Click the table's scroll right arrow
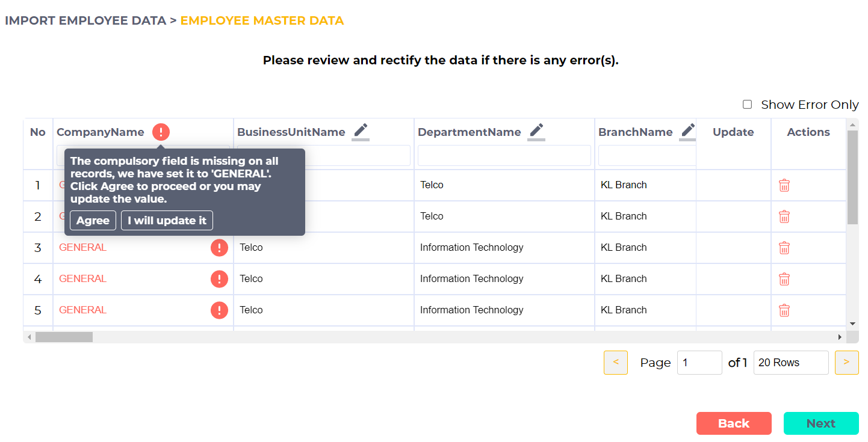Image resolution: width=868 pixels, height=442 pixels. [x=840, y=337]
